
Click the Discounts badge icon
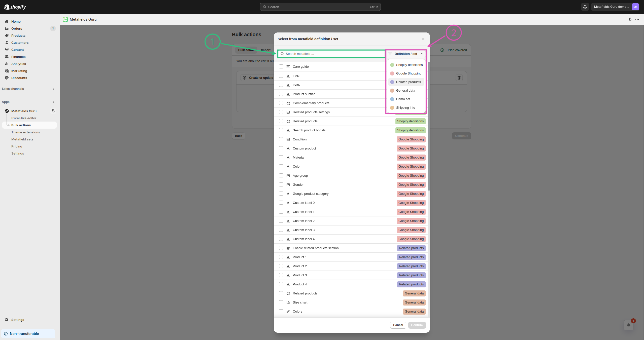7,78
